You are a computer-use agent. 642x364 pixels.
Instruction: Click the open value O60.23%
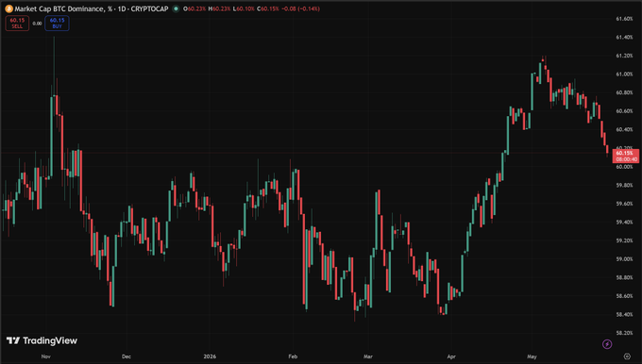pyautogui.click(x=194, y=8)
